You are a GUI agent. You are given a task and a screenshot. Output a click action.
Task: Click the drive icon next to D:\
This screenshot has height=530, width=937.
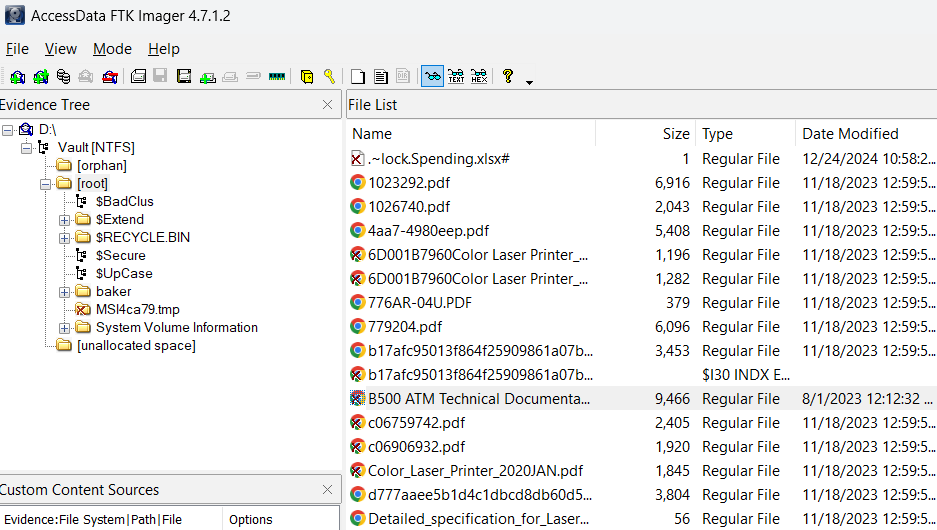tap(26, 130)
